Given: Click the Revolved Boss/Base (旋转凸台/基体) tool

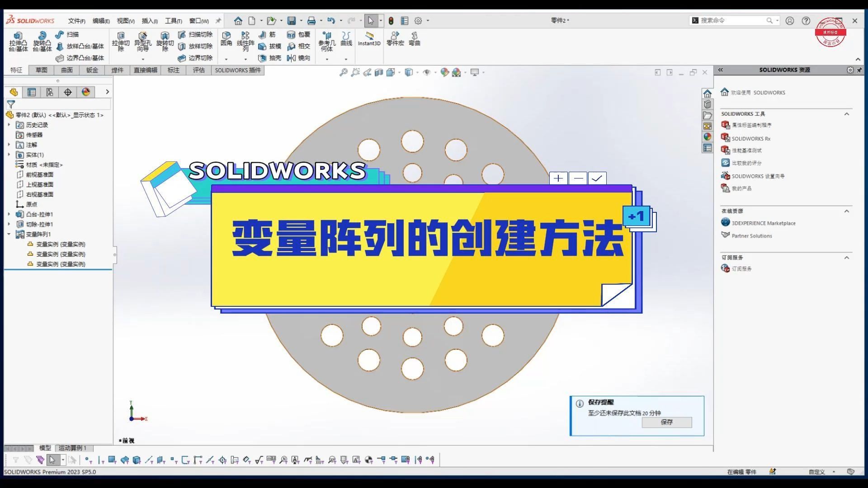Looking at the screenshot, I should tap(42, 41).
